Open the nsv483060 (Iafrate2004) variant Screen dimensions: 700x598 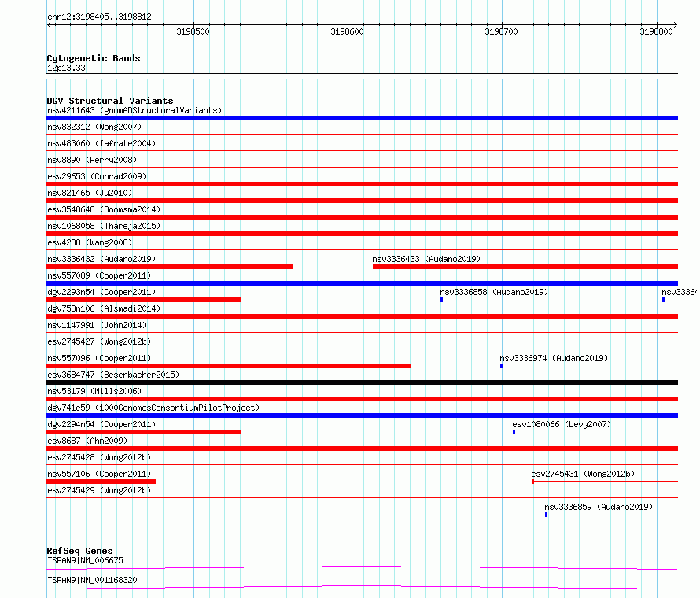tap(101, 143)
